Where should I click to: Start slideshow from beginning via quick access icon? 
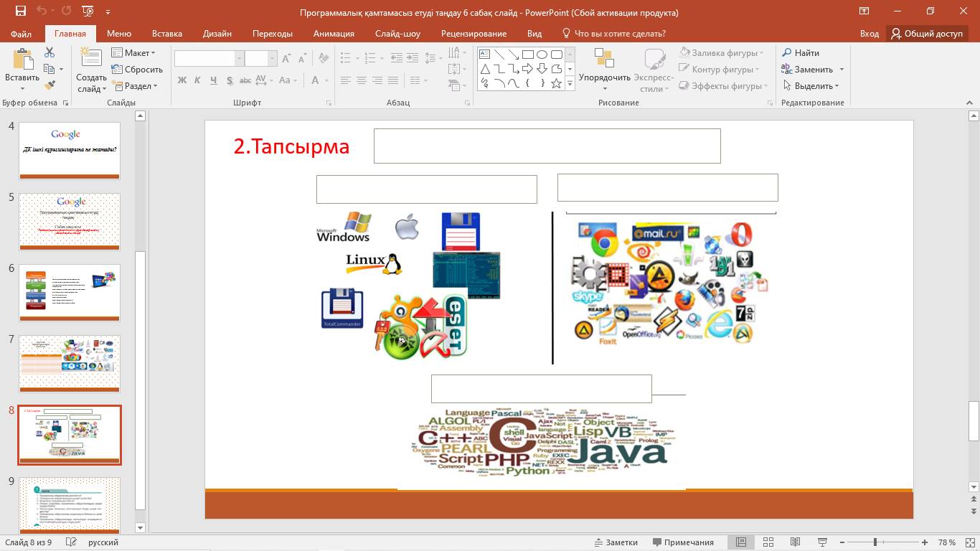tap(88, 11)
